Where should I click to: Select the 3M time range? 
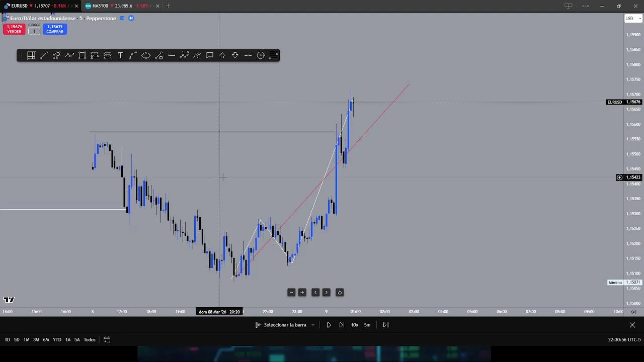36,340
